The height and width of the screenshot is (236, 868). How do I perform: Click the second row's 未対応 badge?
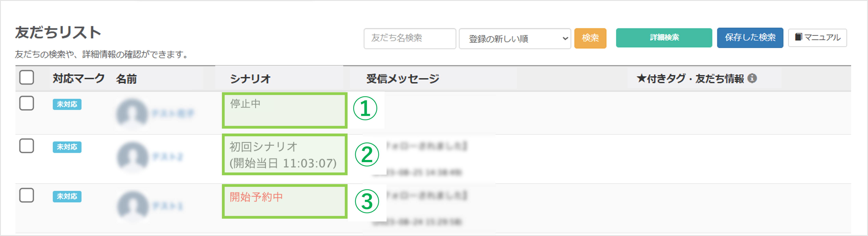click(x=67, y=147)
